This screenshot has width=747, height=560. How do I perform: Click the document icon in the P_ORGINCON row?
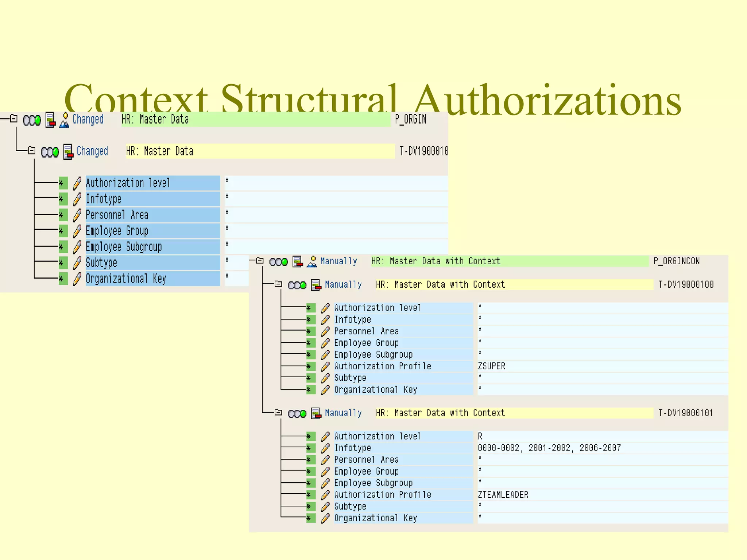click(298, 261)
